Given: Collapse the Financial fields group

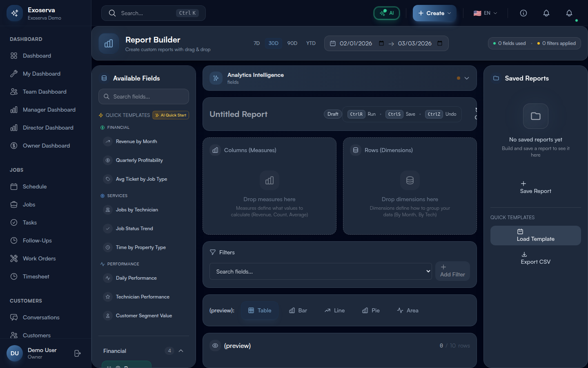Looking at the screenshot, I should (x=181, y=351).
